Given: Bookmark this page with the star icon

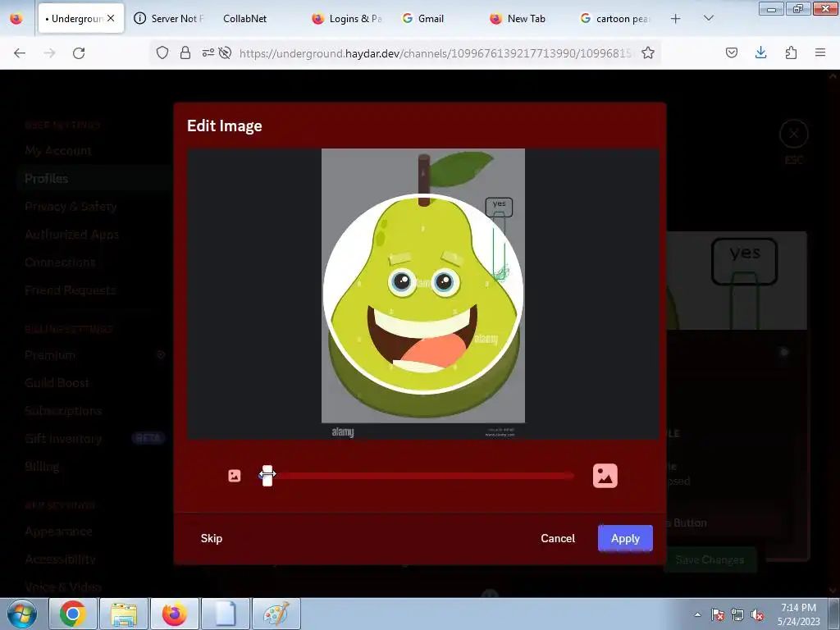Looking at the screenshot, I should pyautogui.click(x=648, y=52).
